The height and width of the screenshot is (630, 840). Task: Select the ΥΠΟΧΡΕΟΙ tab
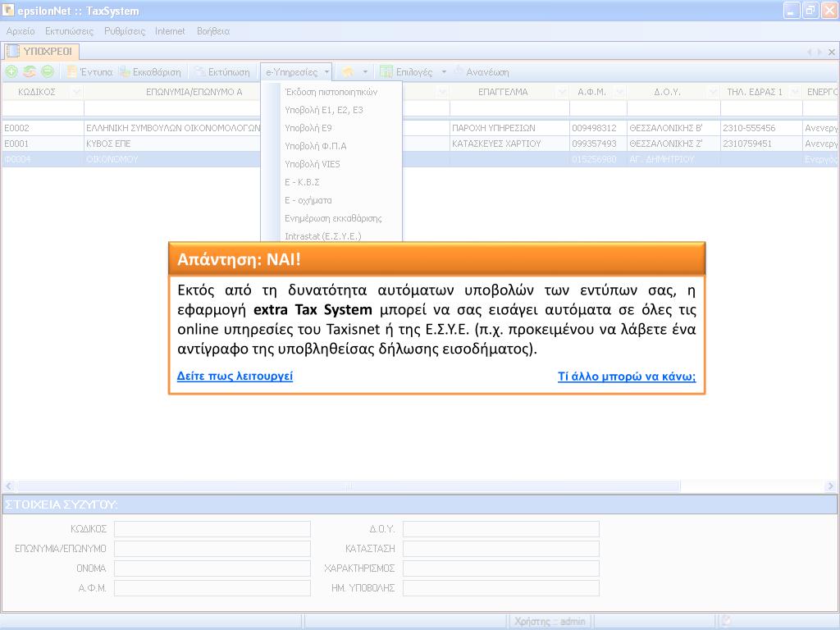[x=41, y=52]
